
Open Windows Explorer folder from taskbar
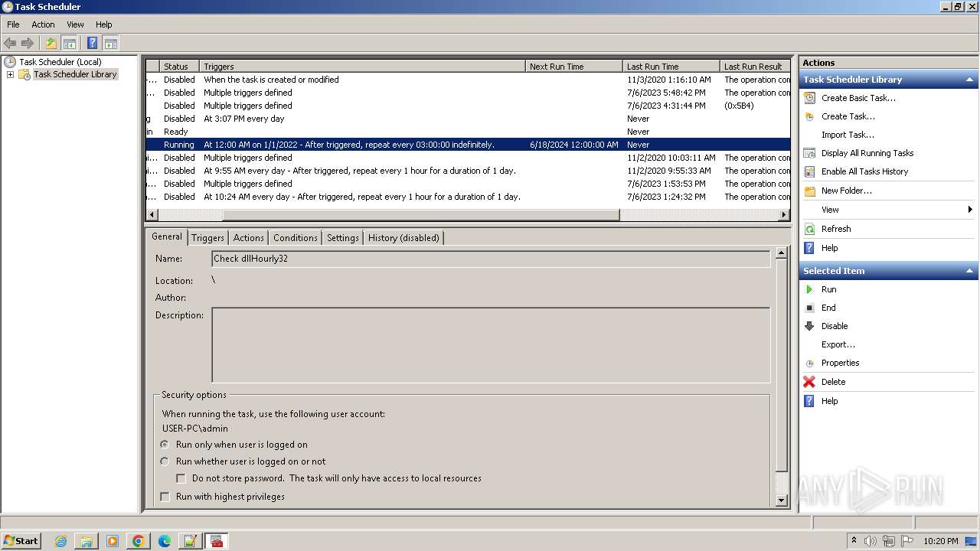point(87,541)
